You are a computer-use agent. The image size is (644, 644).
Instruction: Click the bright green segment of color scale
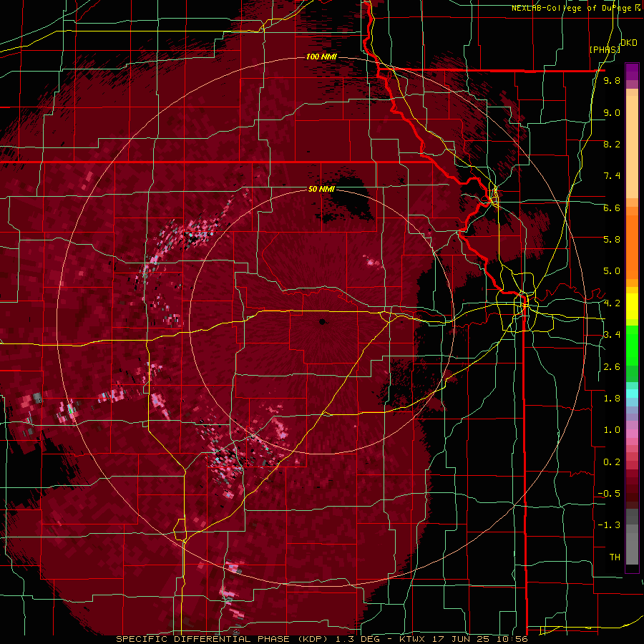point(632,346)
